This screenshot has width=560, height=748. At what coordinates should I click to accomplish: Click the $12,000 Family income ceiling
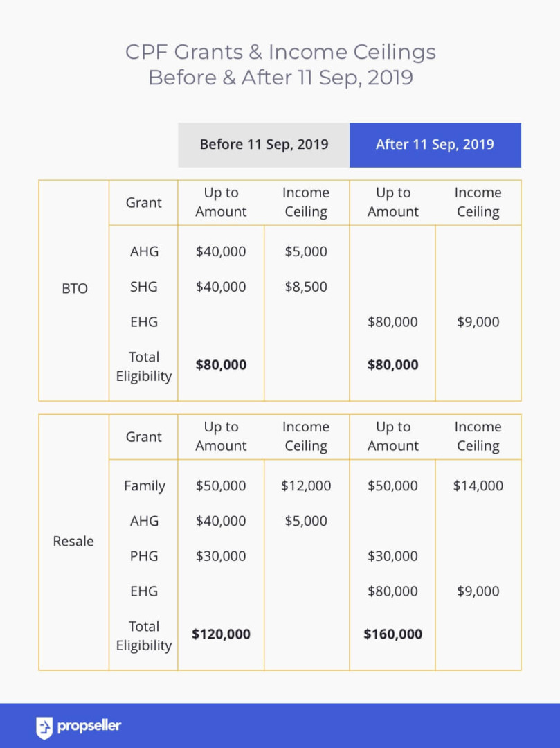(x=306, y=486)
